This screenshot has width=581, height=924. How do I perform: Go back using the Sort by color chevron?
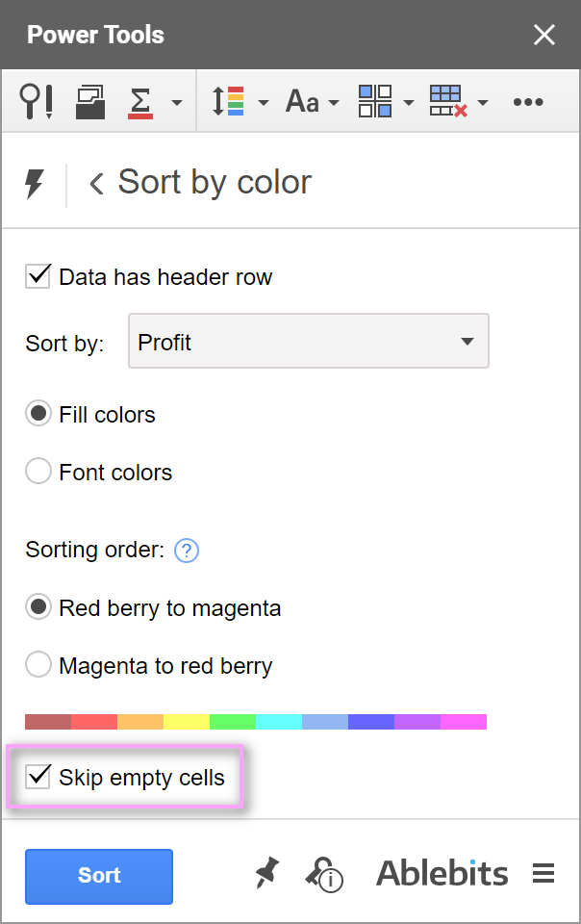point(96,183)
